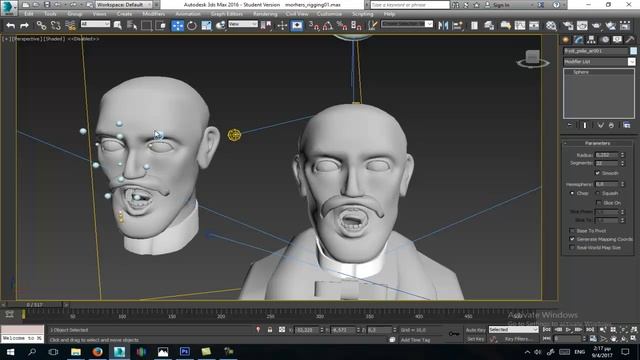Choose the Rectangular Selection Region tool
The image size is (640, 360).
[x=146, y=26]
